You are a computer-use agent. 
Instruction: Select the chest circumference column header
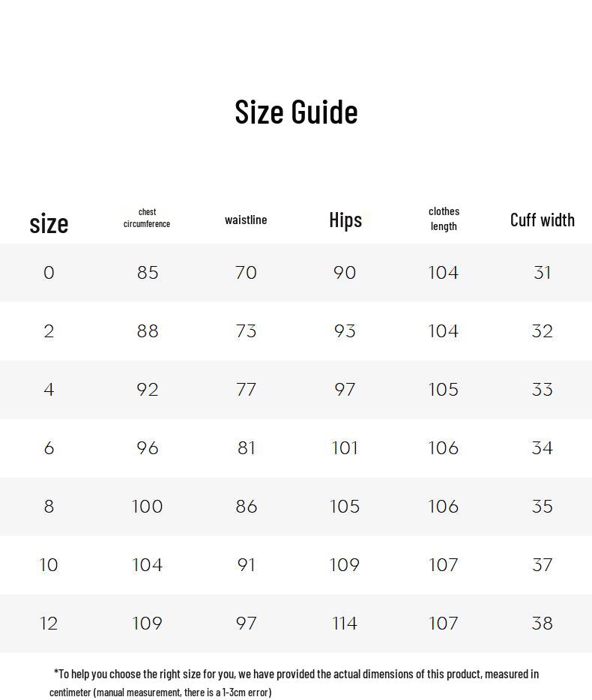147,218
